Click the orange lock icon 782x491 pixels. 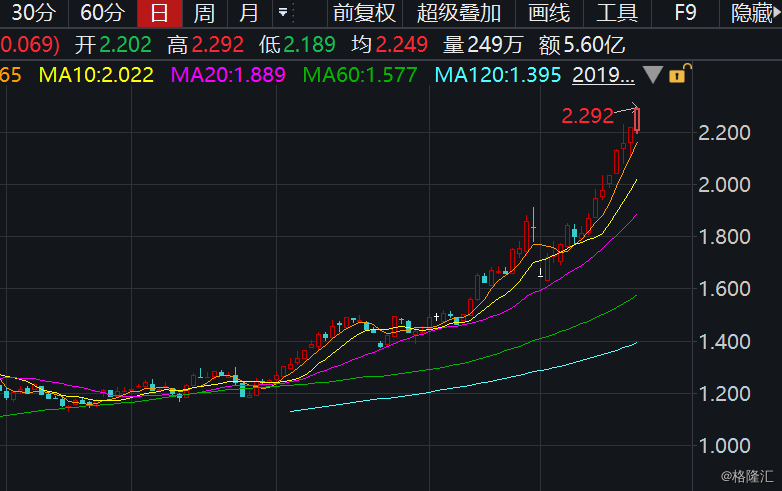click(679, 74)
